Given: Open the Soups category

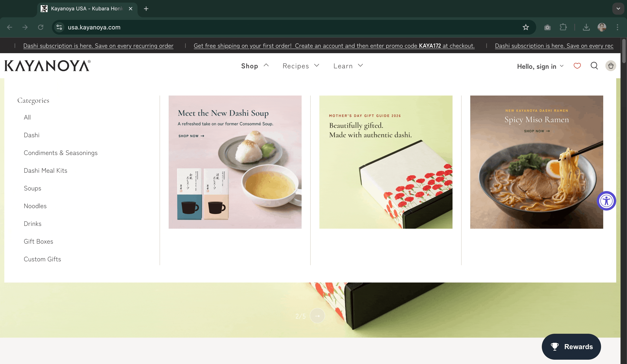Looking at the screenshot, I should point(33,188).
